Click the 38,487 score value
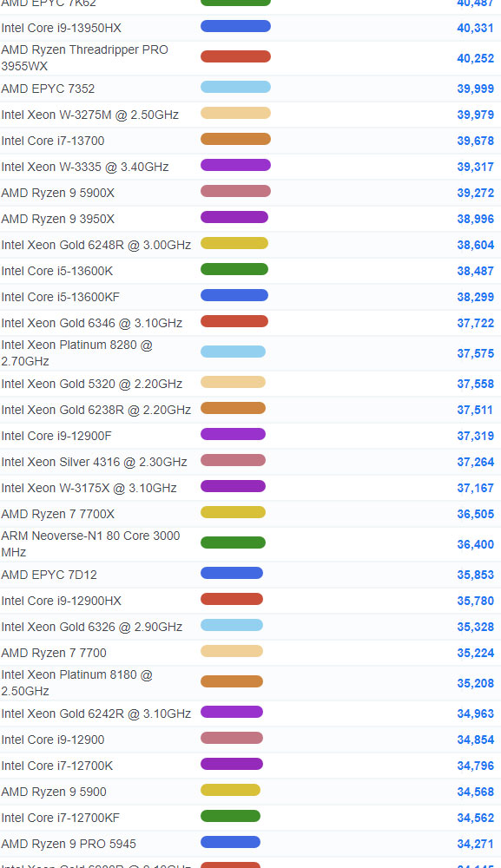501x868 pixels. pyautogui.click(x=475, y=271)
